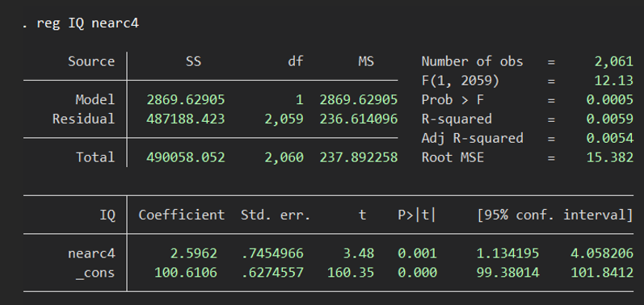
Task: Click Total df value 2,060
Action: point(284,157)
